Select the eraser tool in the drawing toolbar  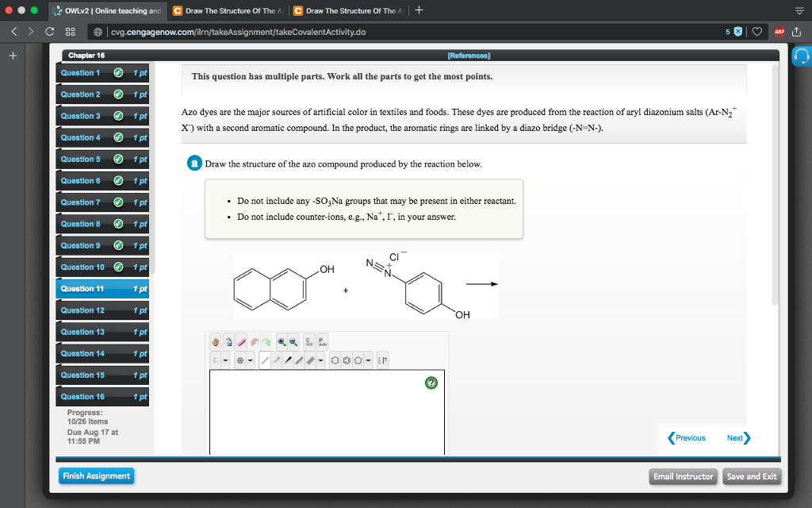pyautogui.click(x=240, y=341)
